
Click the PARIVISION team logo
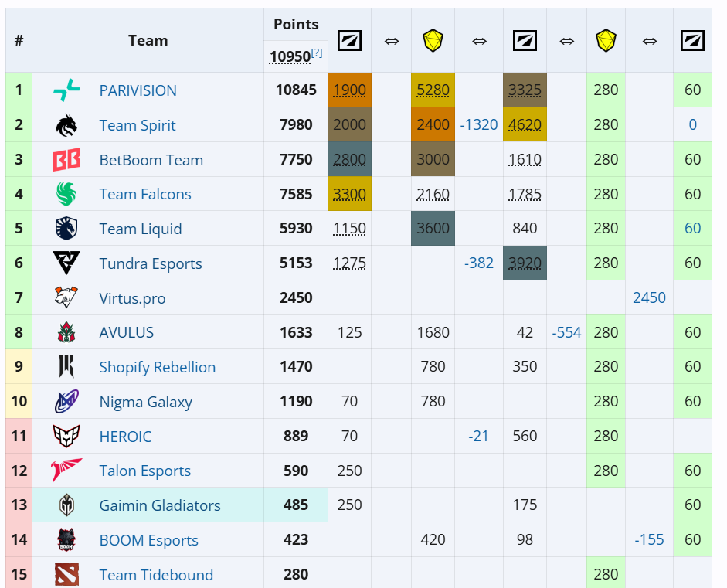pyautogui.click(x=66, y=90)
